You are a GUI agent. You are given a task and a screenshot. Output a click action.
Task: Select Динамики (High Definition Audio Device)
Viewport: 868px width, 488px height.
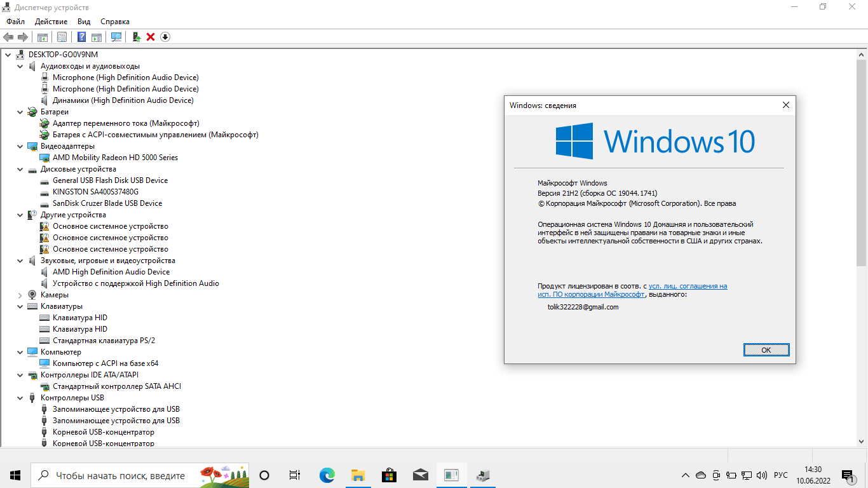click(123, 100)
